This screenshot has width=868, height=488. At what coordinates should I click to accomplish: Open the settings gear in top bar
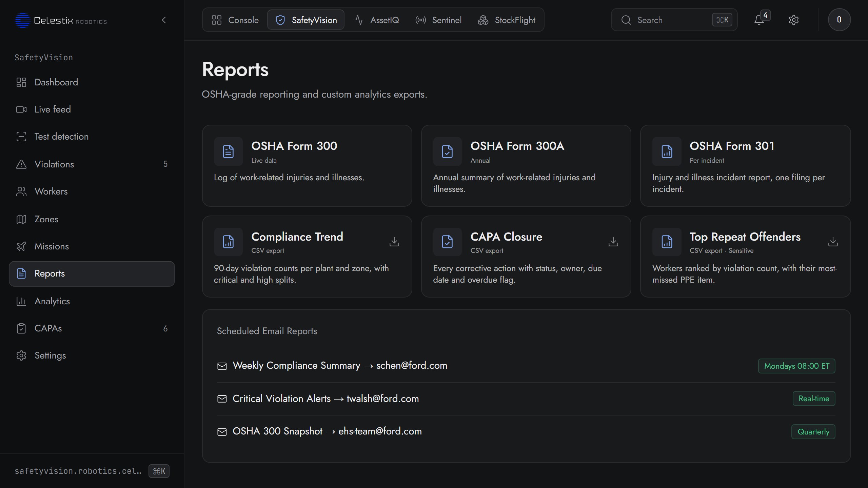pos(793,20)
